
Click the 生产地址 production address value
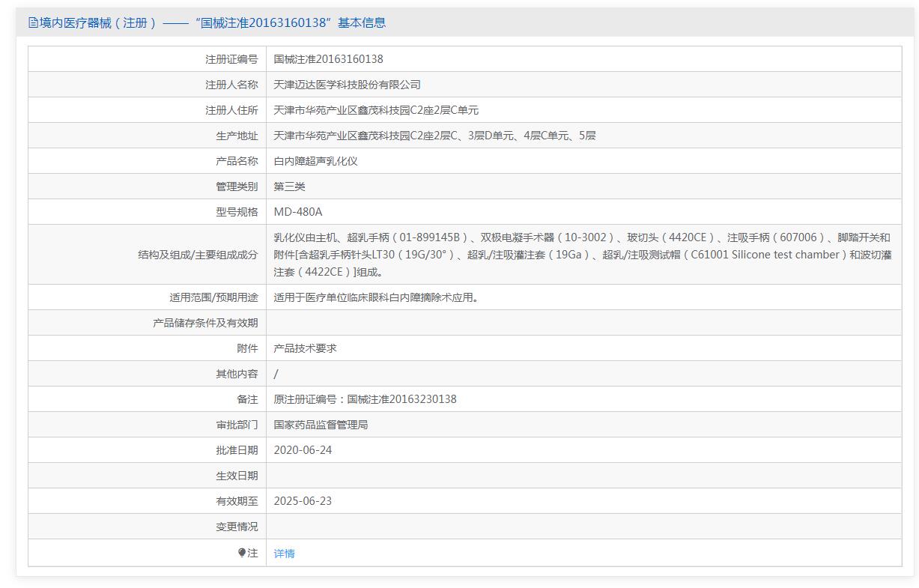click(x=434, y=136)
